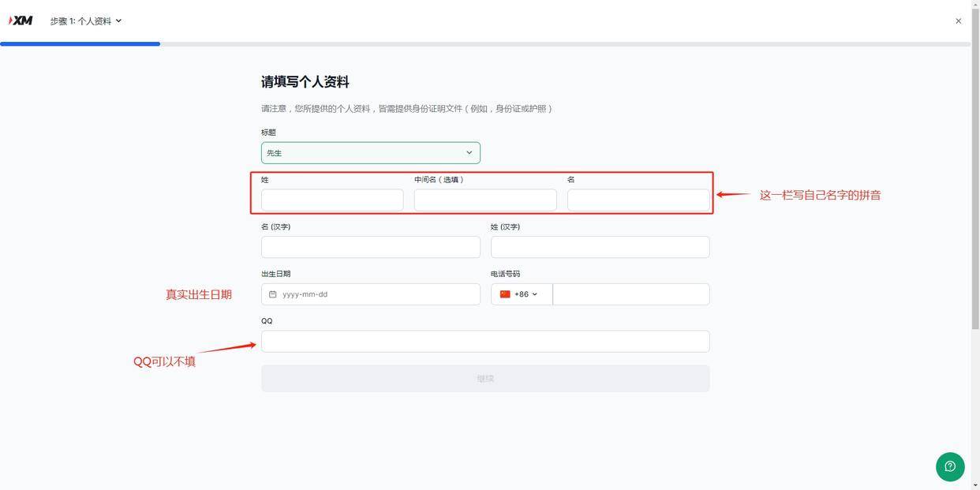Expand the 步骤 1: 个人资料 menu
Viewport: 980px width, 490px height.
(83, 21)
